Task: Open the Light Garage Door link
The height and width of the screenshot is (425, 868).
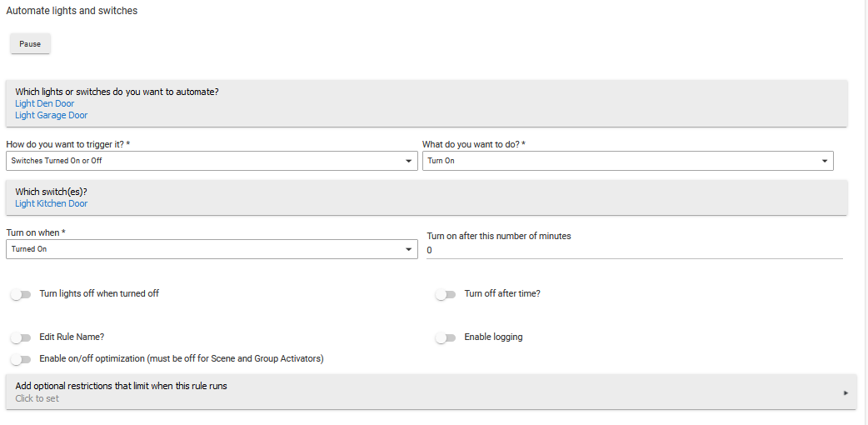Action: pyautogui.click(x=51, y=115)
